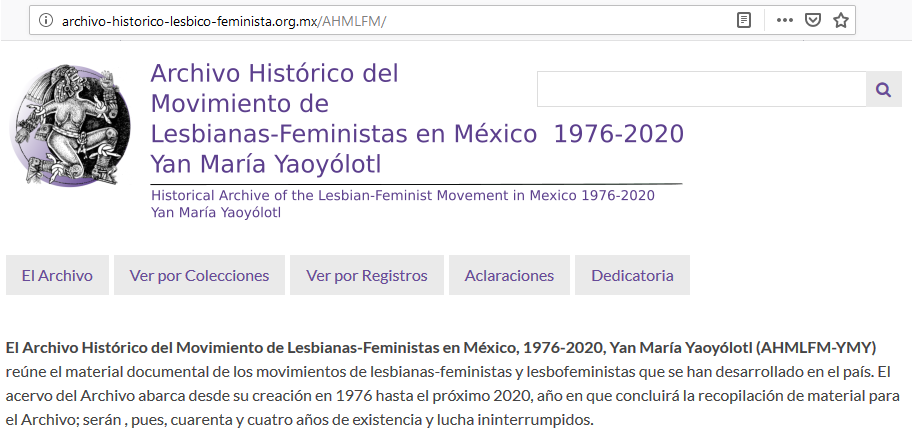Image resolution: width=912 pixels, height=445 pixels.
Task: Open the Dedicatoria menu item
Action: click(x=632, y=275)
